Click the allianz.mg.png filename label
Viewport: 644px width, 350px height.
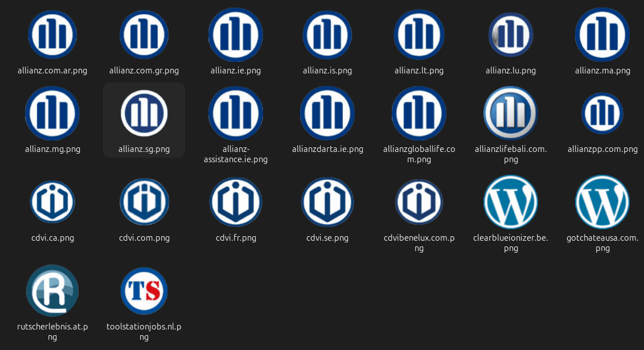[52, 149]
